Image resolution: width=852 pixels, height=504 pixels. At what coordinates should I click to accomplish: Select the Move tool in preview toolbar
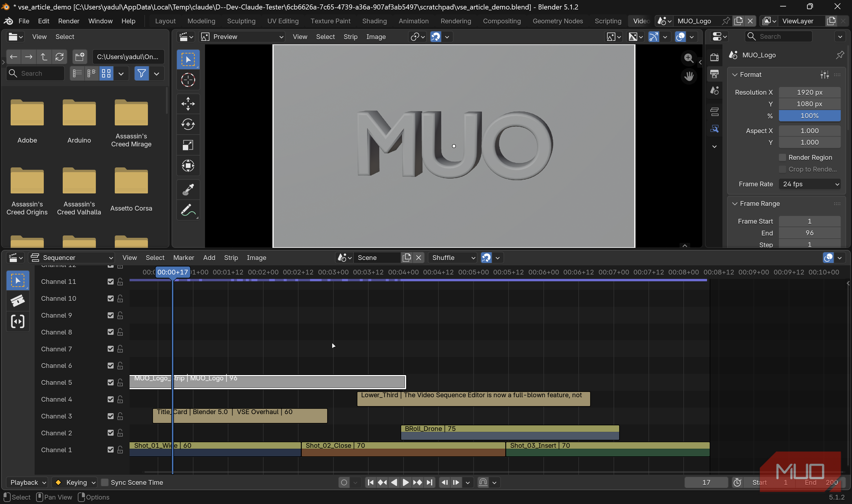point(188,104)
